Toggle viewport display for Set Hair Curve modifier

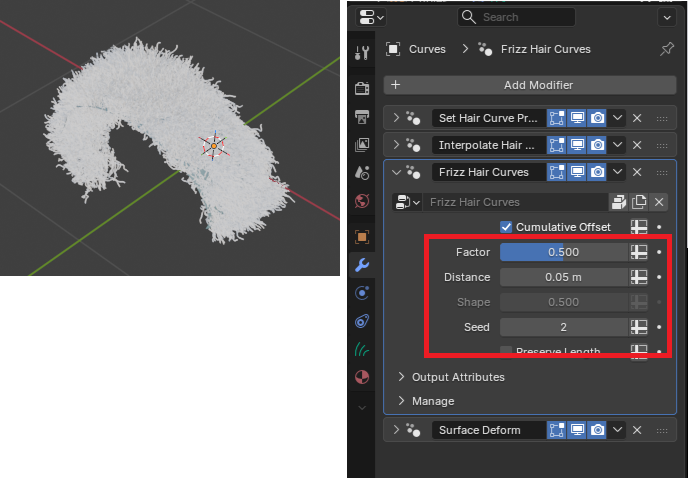pyautogui.click(x=577, y=118)
